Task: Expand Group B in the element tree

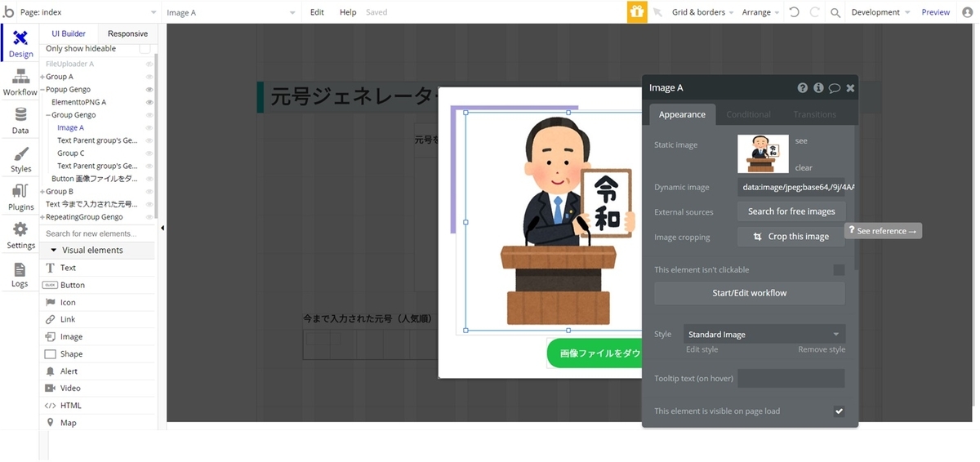Action: tap(42, 192)
